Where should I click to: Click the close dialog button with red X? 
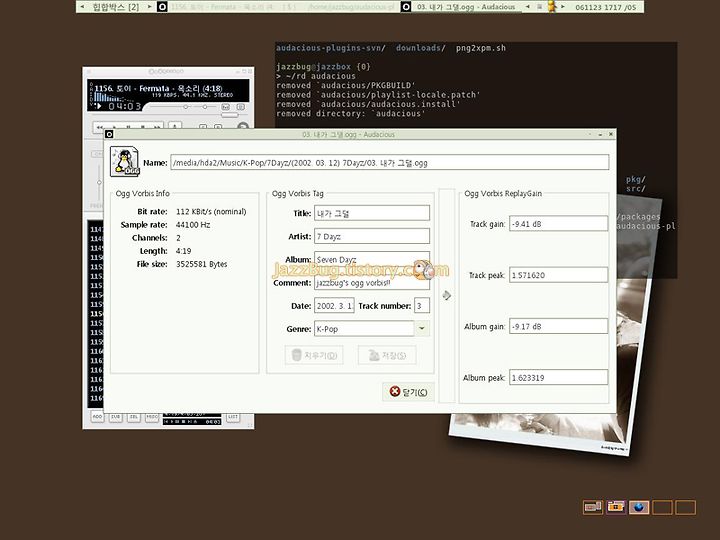coord(408,392)
